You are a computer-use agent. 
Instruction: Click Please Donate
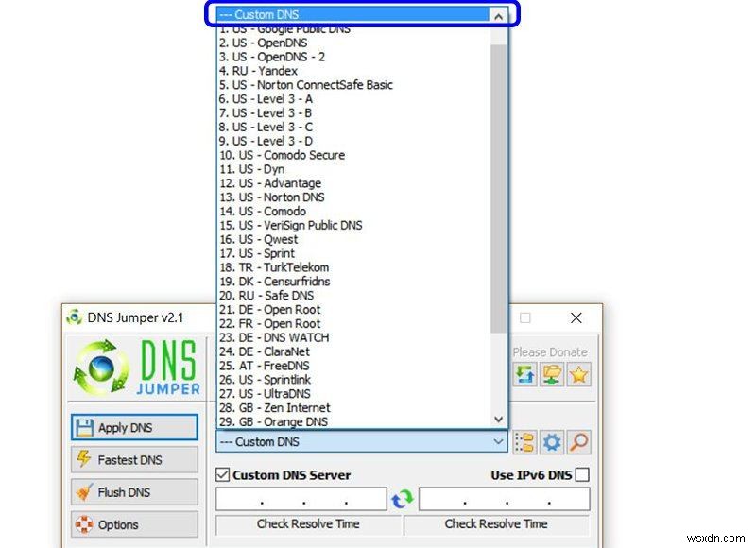click(x=549, y=351)
